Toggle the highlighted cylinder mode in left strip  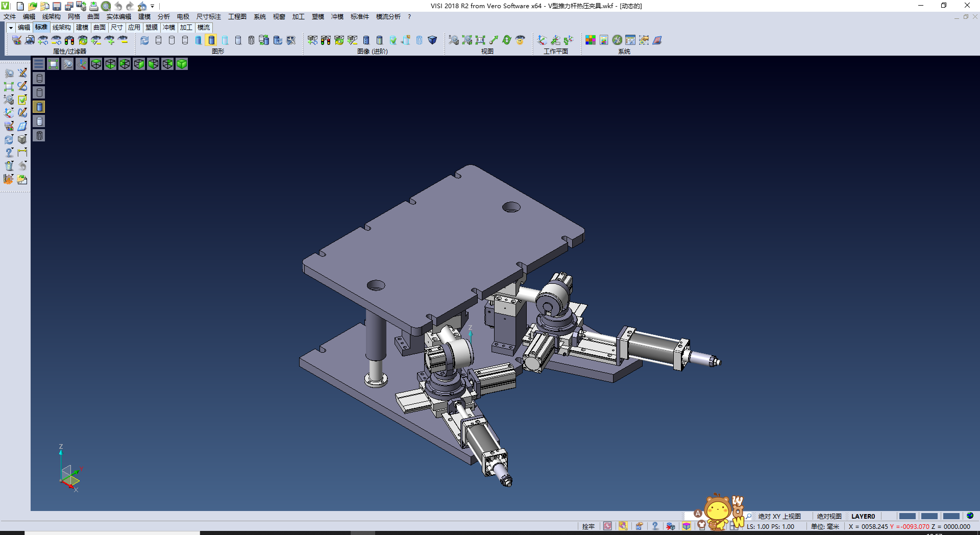click(x=39, y=107)
